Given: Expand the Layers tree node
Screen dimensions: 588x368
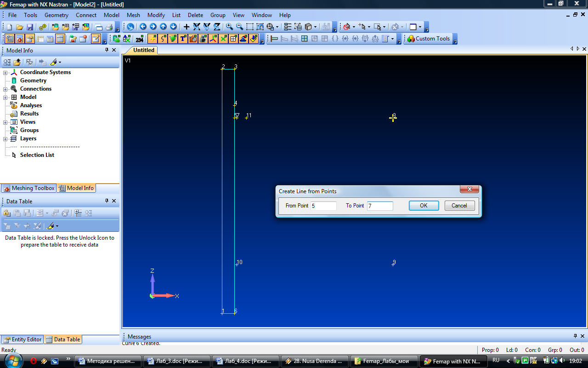Looking at the screenshot, I should coord(6,138).
